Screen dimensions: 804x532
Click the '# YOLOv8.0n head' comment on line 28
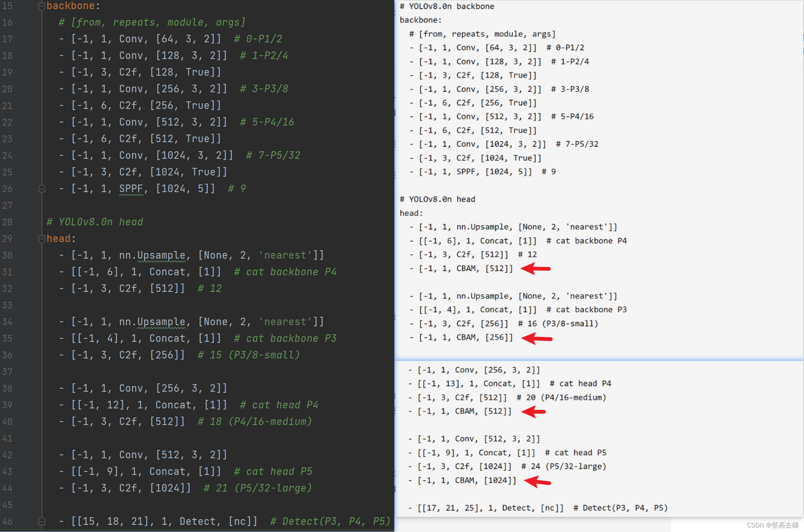coord(94,222)
